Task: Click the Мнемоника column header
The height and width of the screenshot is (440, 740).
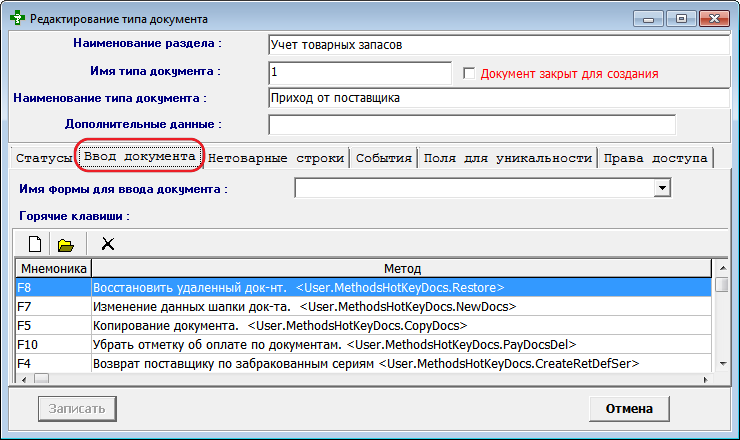Action: pos(53,268)
